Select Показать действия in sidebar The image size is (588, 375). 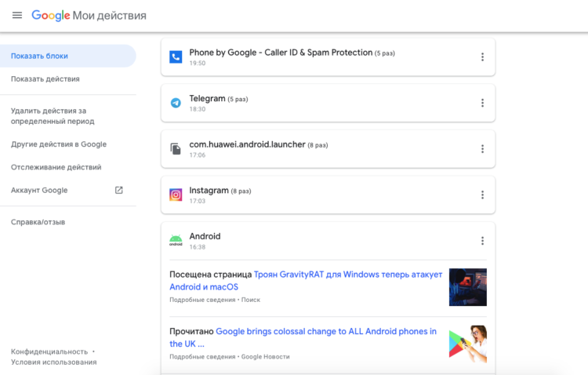(x=45, y=78)
